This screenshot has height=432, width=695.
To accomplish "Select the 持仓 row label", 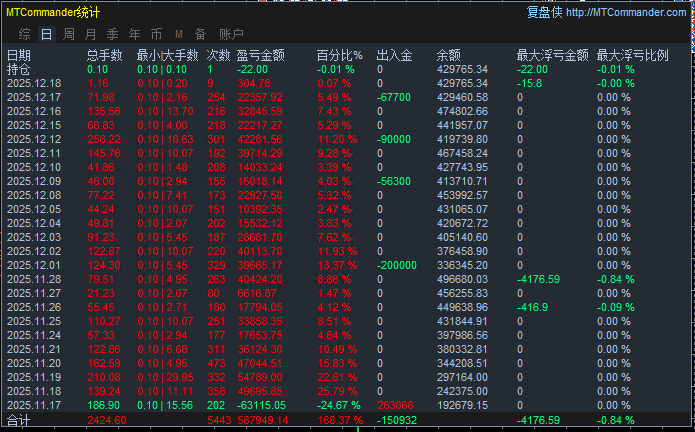I will [19, 70].
